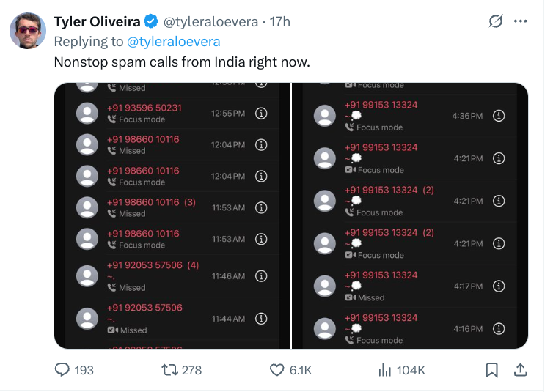
Task: Open view analytics bar chart icon
Action: 384,370
